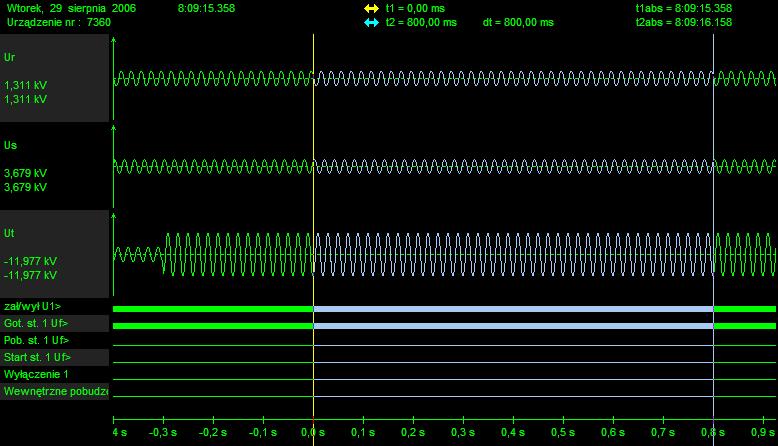Click the highlighted zał/wył U1> signal bar
The height and width of the screenshot is (446, 778).
514,309
